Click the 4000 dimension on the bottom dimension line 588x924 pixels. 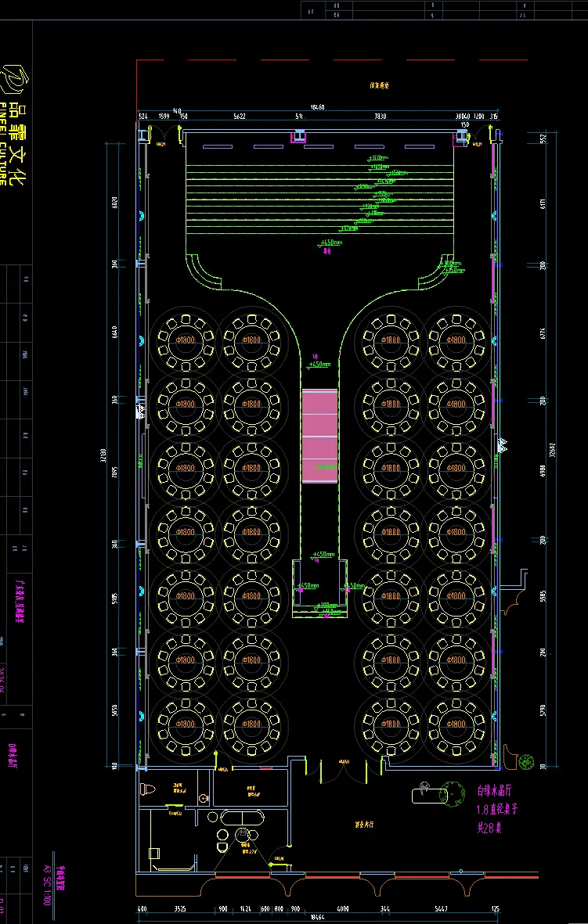342,909
